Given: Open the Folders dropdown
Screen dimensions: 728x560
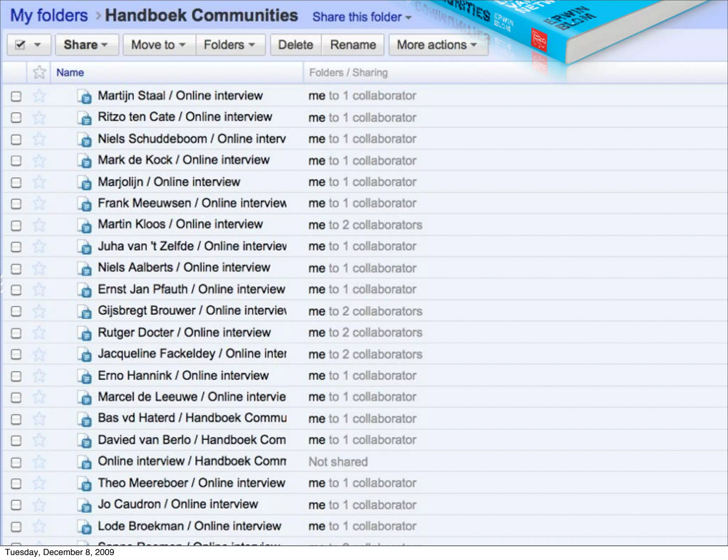Looking at the screenshot, I should (230, 44).
